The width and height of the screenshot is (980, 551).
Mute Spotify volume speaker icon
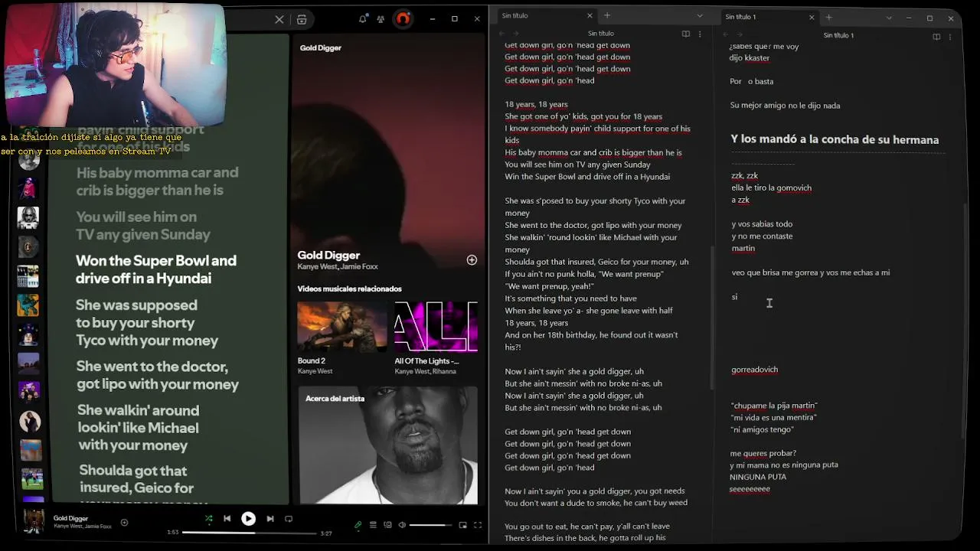401,525
